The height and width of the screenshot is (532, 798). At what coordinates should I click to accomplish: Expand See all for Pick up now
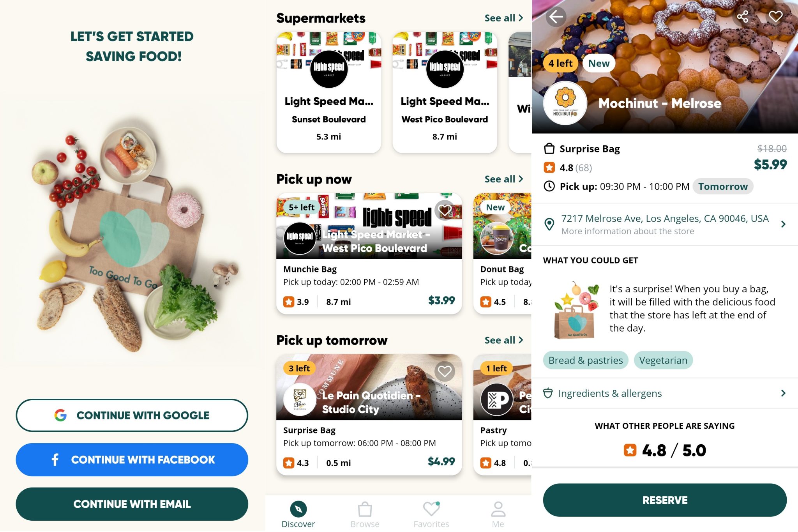[x=503, y=179]
